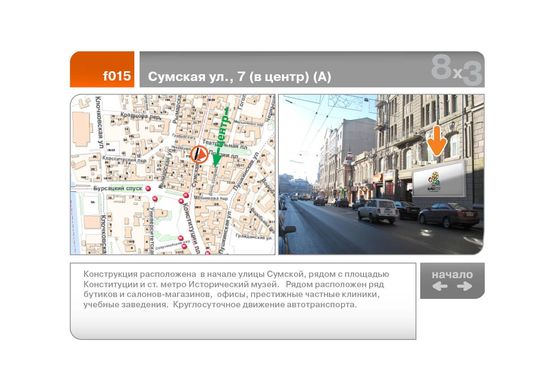Open the street photo with billboard
The height and width of the screenshot is (391, 555).
click(381, 174)
